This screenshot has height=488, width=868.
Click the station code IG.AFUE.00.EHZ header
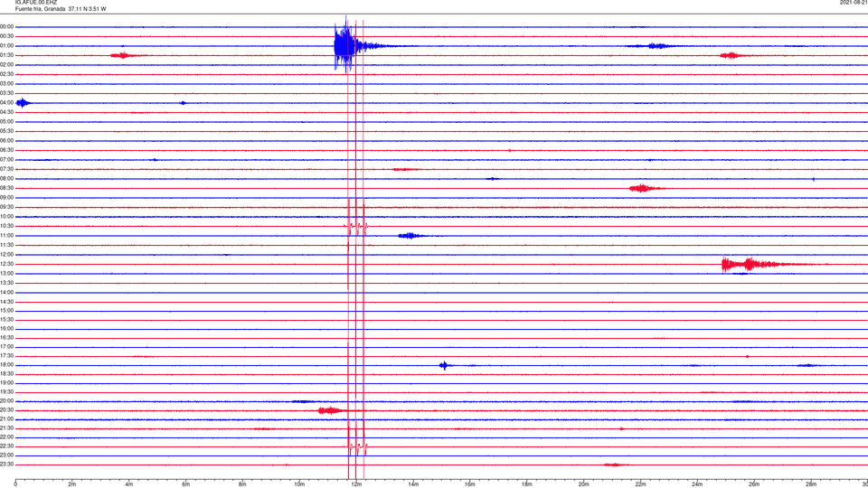click(36, 3)
